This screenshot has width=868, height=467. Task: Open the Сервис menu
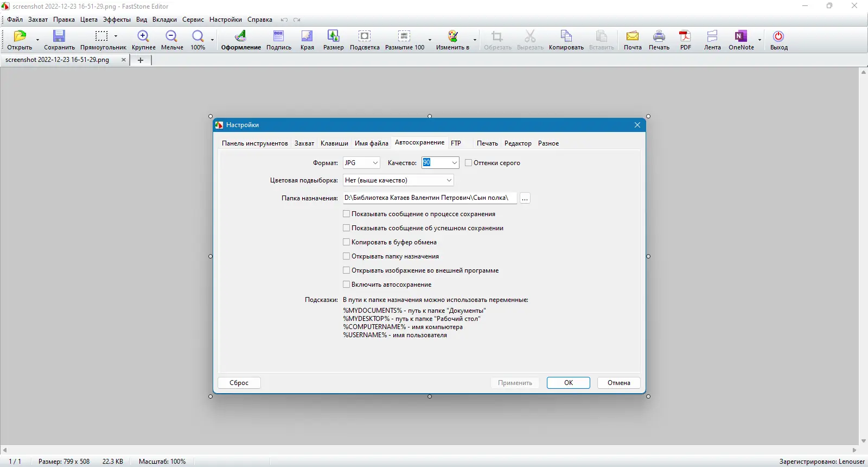[x=193, y=20]
